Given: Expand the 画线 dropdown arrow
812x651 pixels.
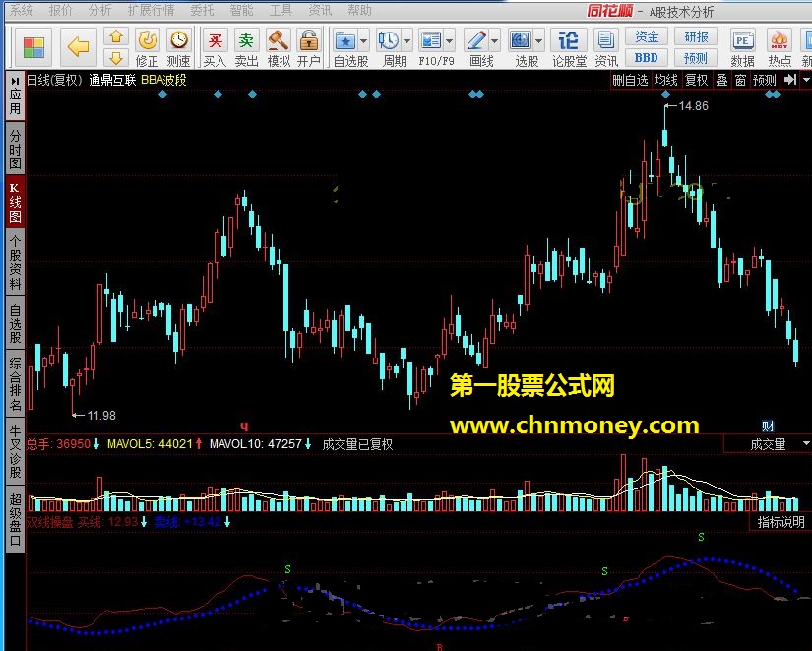Looking at the screenshot, I should click(x=494, y=41).
